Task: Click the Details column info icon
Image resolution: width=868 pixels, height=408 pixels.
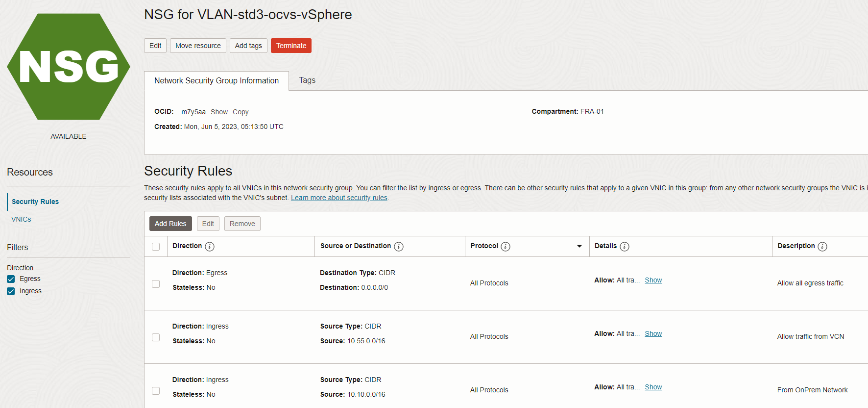Action: coord(625,246)
